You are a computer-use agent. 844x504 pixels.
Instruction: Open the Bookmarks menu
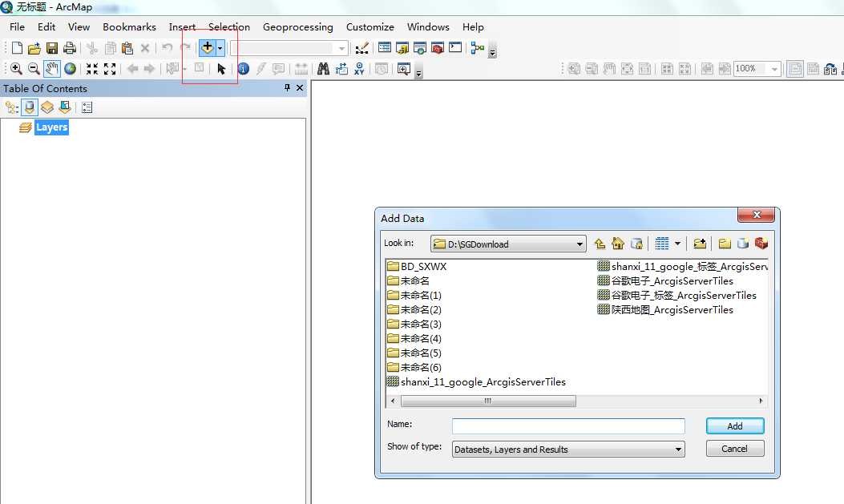point(129,27)
